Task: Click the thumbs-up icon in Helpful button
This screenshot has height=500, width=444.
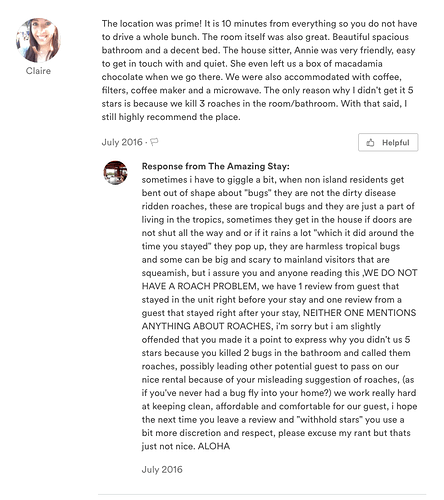Action: coord(370,143)
